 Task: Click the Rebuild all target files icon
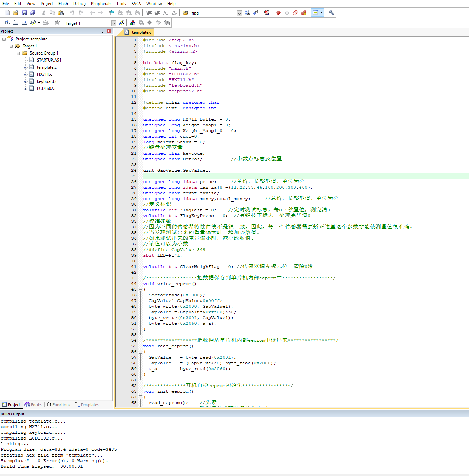click(24, 23)
